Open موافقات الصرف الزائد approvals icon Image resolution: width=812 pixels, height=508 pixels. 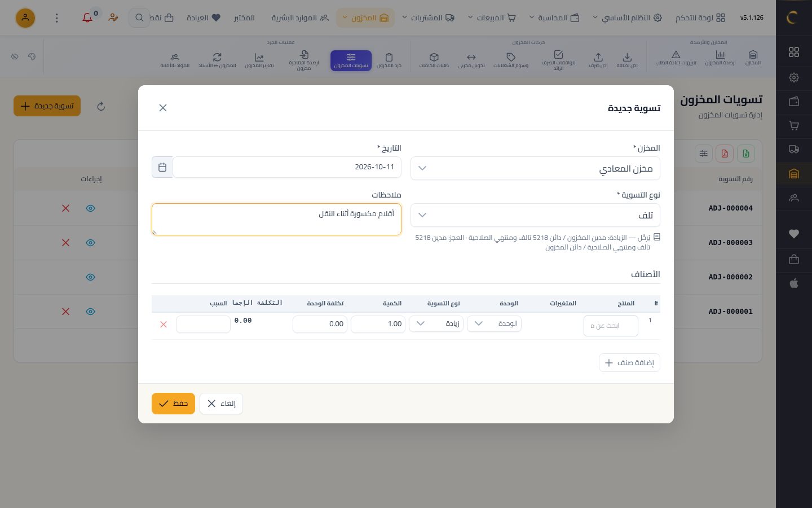(x=558, y=60)
